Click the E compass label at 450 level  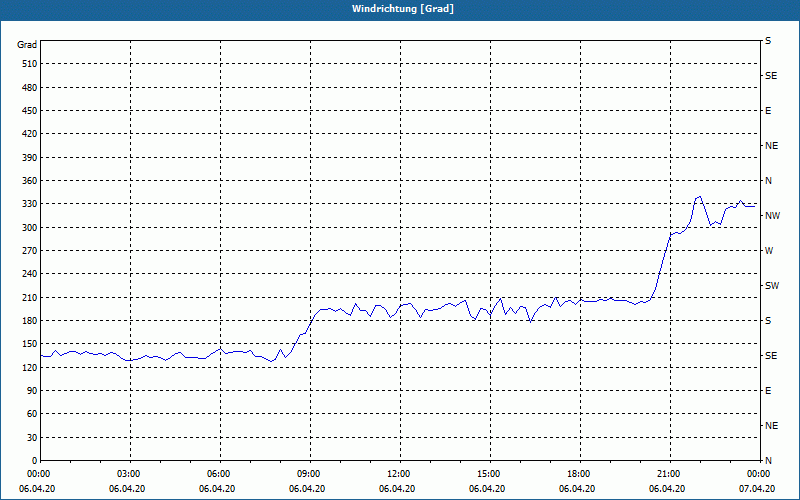coord(768,111)
